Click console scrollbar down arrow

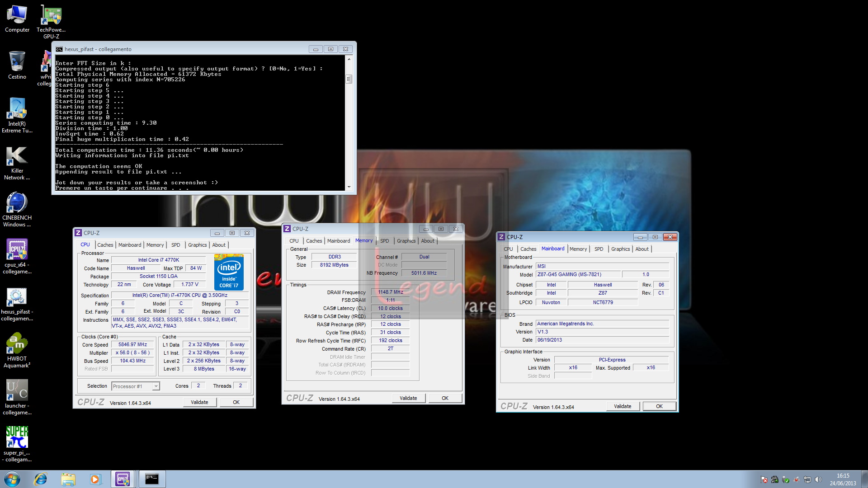[x=349, y=187]
